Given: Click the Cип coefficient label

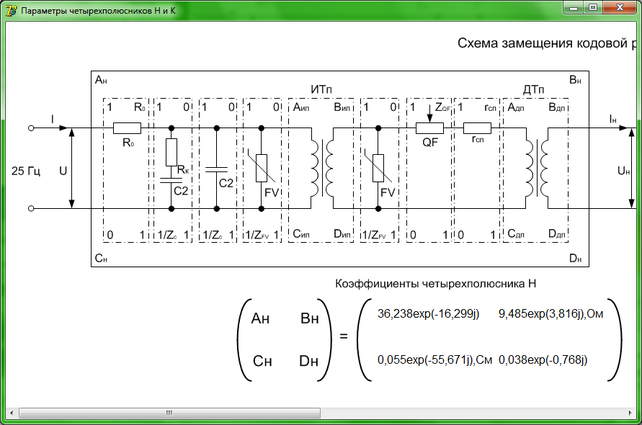Looking at the screenshot, I should click(x=301, y=234).
